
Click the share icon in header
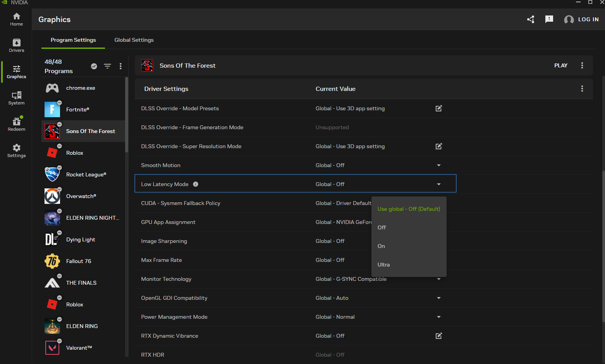pos(531,19)
